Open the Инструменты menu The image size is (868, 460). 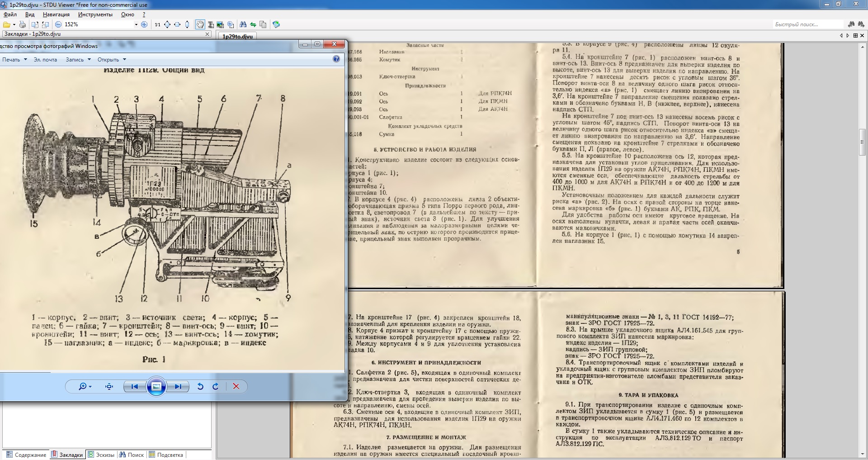pos(95,14)
